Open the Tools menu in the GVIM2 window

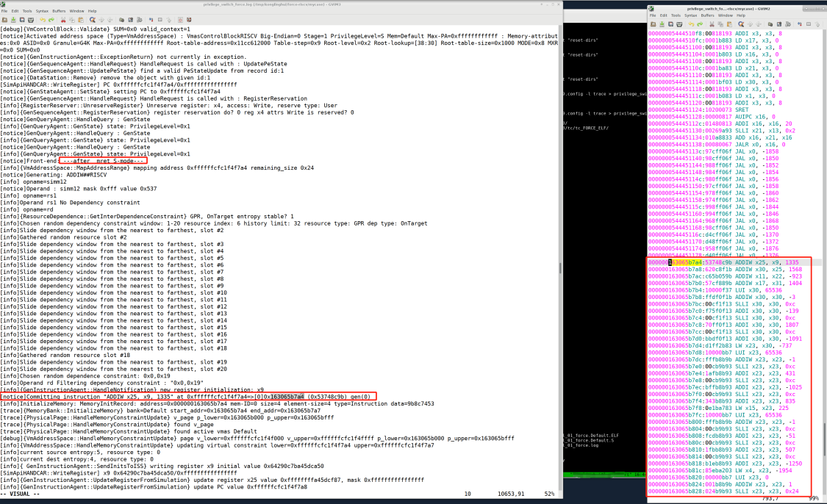pyautogui.click(x=676, y=15)
